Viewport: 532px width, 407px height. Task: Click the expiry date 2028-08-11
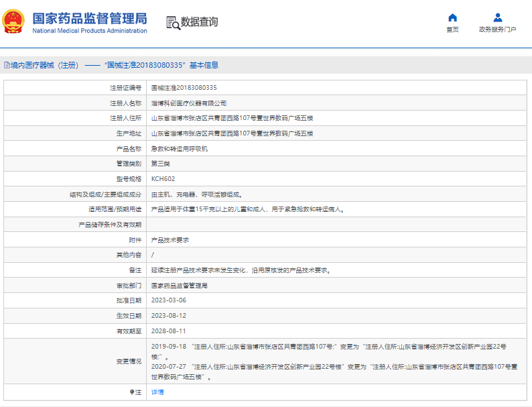coord(169,331)
